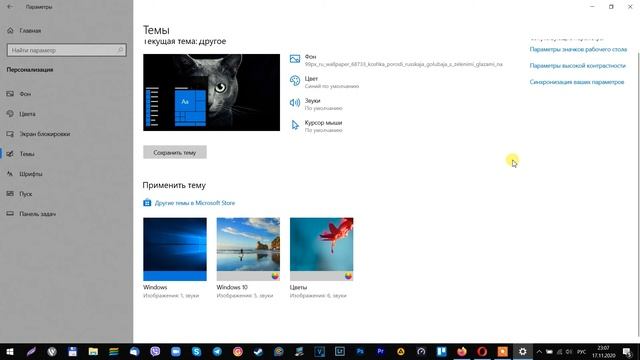Launch the floppy disk app in taskbar
This screenshot has width=640, height=360.
pyautogui.click(x=73, y=351)
